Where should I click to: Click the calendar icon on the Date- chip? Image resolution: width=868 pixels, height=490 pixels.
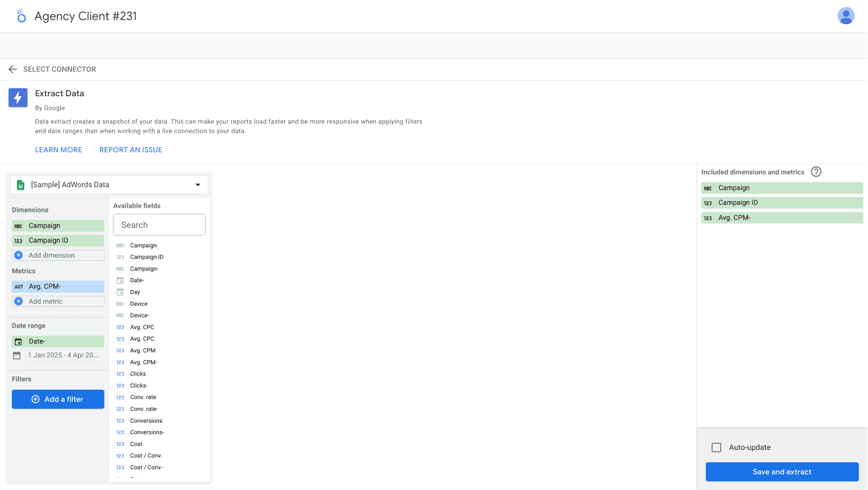[18, 341]
